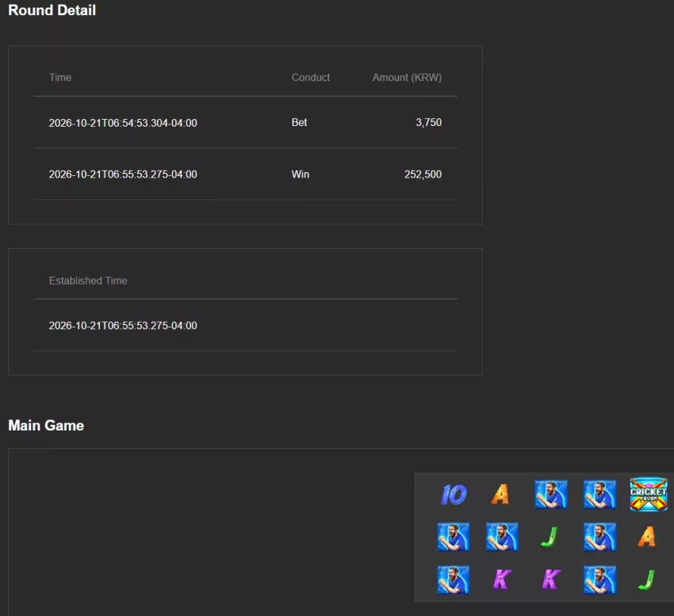The width and height of the screenshot is (674, 616).
Task: Click the cricketer symbol in bottom row, fourth column
Action: click(599, 580)
